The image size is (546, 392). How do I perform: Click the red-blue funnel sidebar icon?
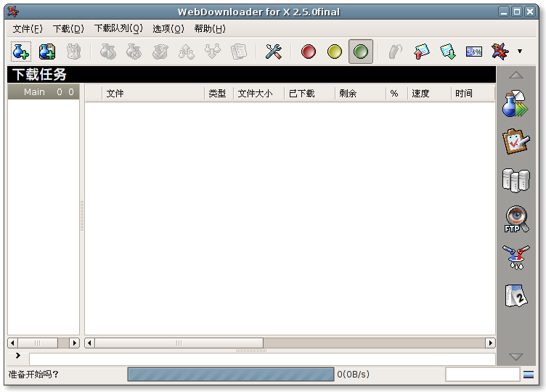tap(516, 257)
